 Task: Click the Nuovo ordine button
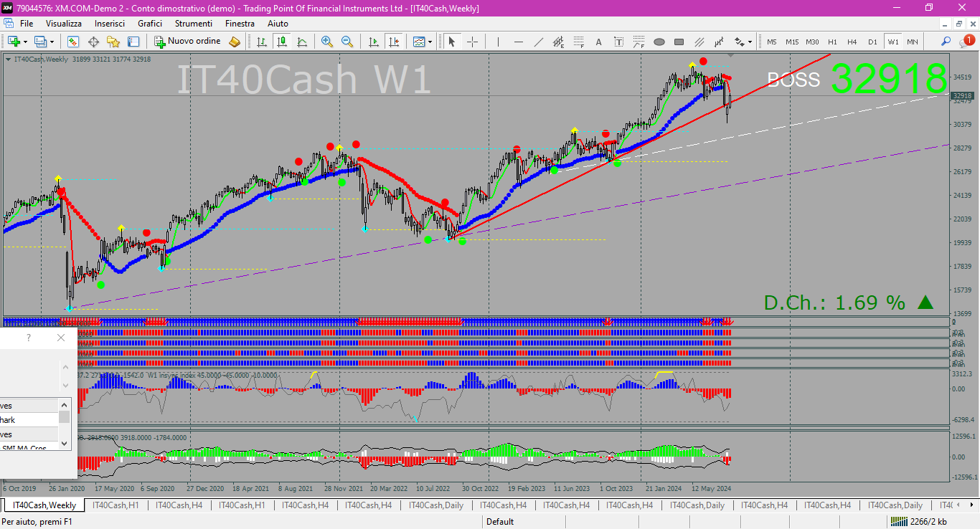coord(188,42)
